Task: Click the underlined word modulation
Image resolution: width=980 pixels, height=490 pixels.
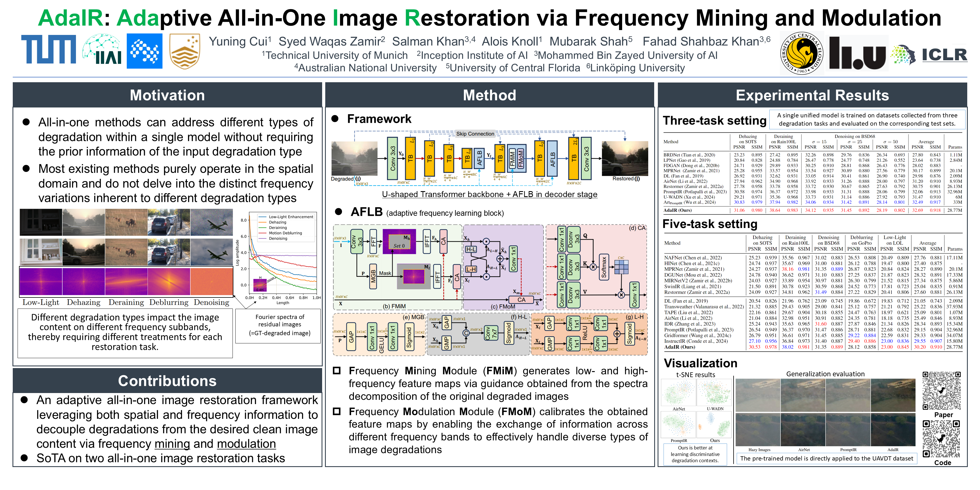Action: (246, 443)
